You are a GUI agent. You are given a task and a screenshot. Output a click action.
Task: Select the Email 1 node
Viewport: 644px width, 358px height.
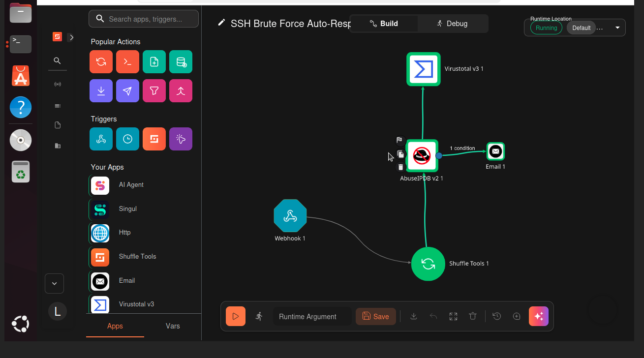(x=495, y=151)
